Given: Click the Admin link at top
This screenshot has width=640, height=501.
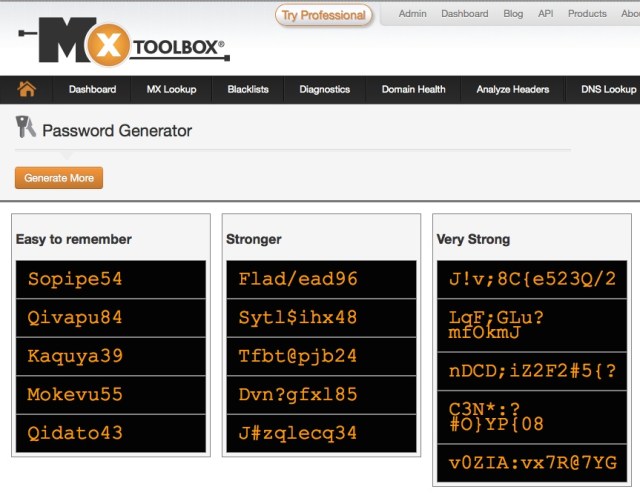Looking at the screenshot, I should 412,14.
